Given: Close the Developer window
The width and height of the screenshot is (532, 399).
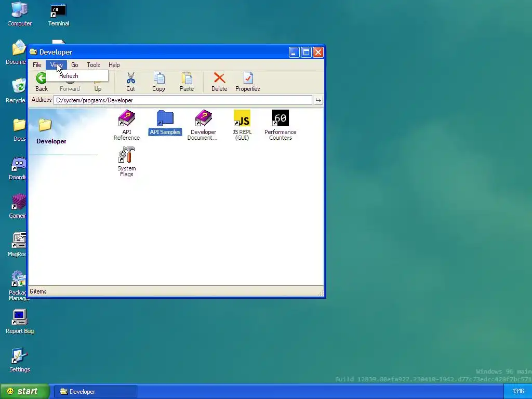Looking at the screenshot, I should point(318,52).
